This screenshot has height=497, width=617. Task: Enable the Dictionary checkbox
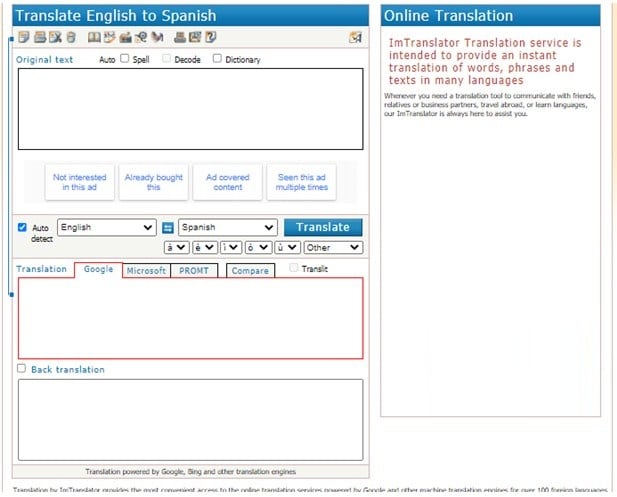tap(217, 59)
